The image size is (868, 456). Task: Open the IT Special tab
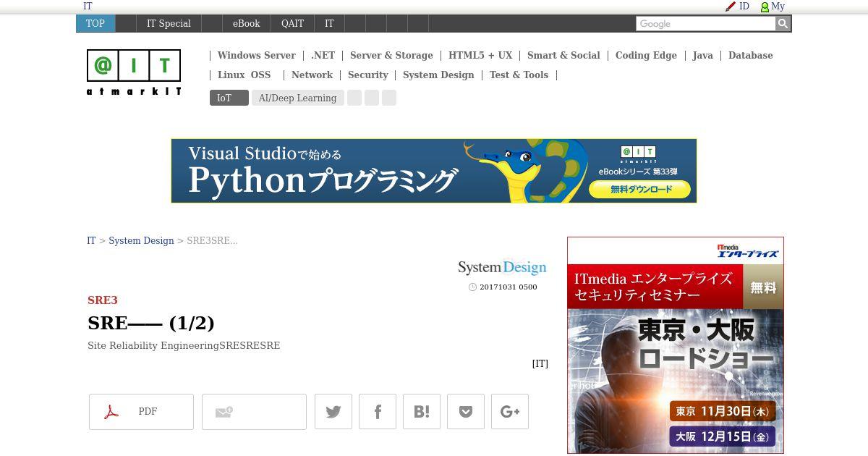[x=169, y=23]
